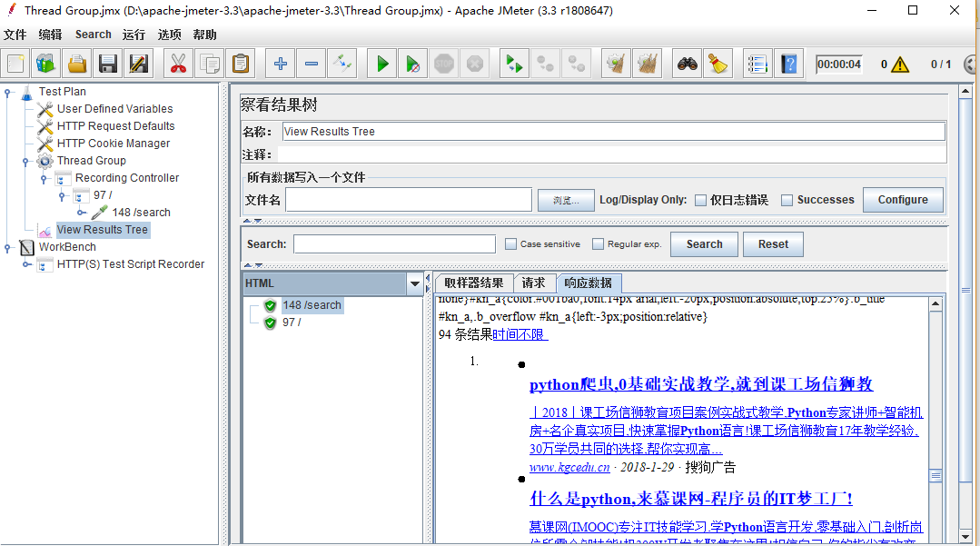This screenshot has width=980, height=546.
Task: Switch to the 取样器结果 tab
Action: click(x=474, y=283)
